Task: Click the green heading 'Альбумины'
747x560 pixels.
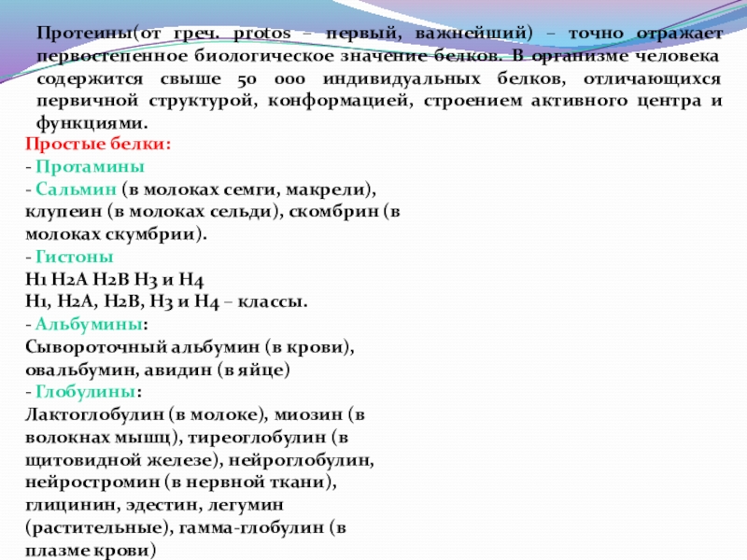Action: (89, 324)
